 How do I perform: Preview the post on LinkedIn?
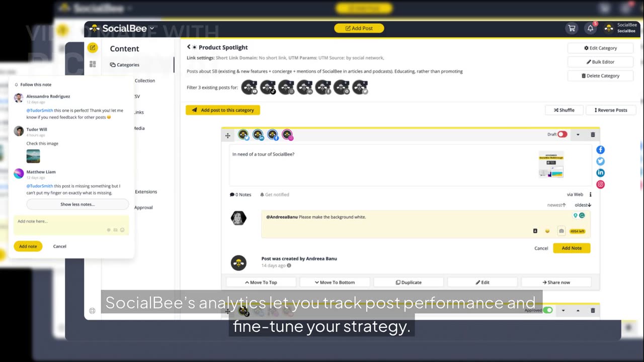click(600, 173)
